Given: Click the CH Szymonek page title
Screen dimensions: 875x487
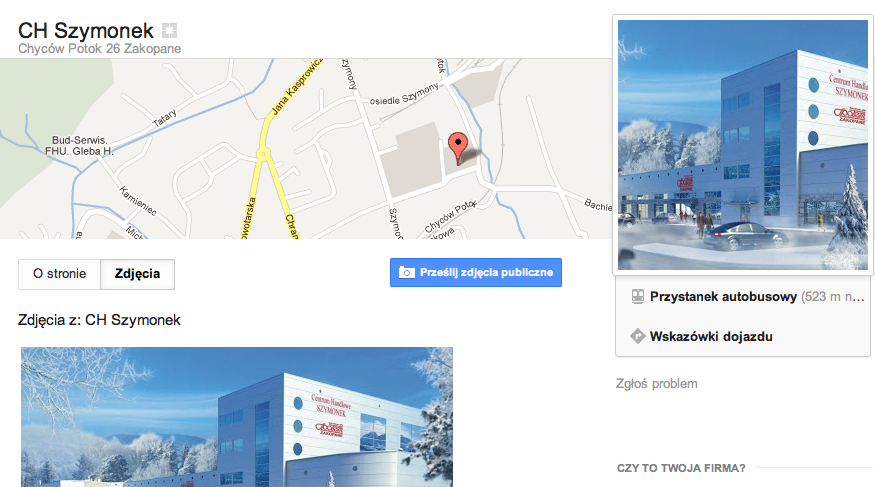Looking at the screenshot, I should (86, 30).
